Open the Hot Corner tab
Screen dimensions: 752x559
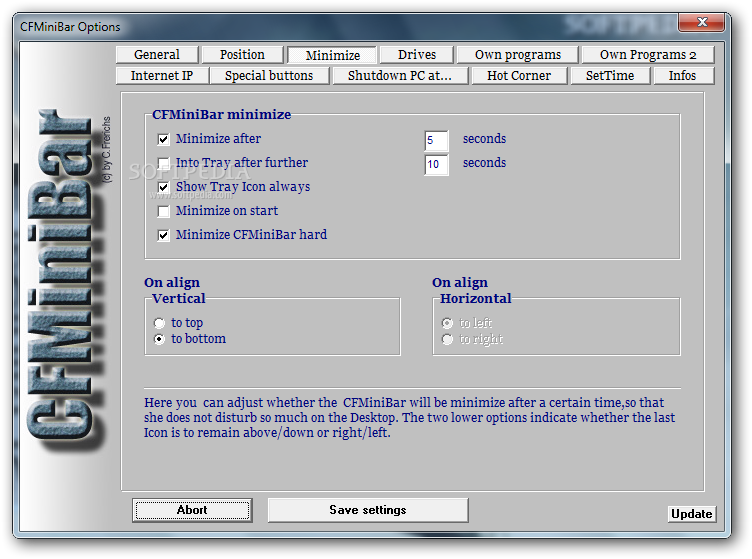click(519, 76)
